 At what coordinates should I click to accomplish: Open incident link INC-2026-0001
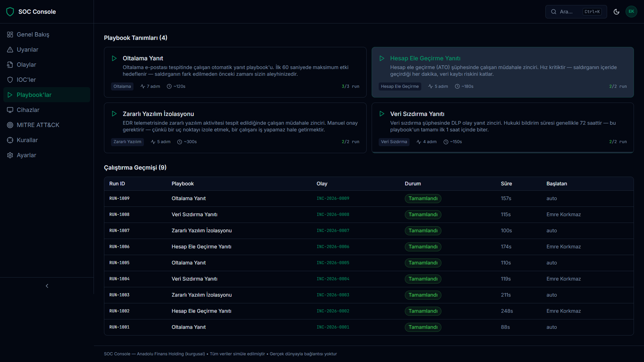pos(333,327)
